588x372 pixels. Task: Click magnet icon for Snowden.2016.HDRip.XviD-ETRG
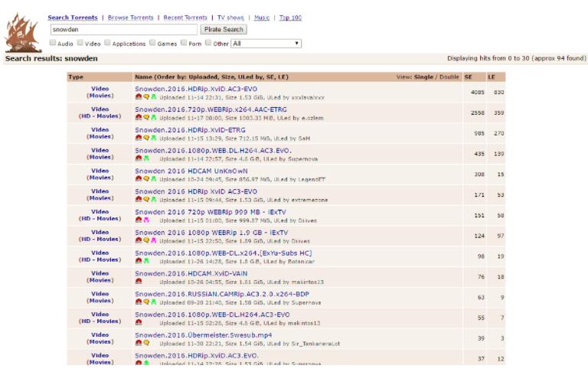point(139,138)
